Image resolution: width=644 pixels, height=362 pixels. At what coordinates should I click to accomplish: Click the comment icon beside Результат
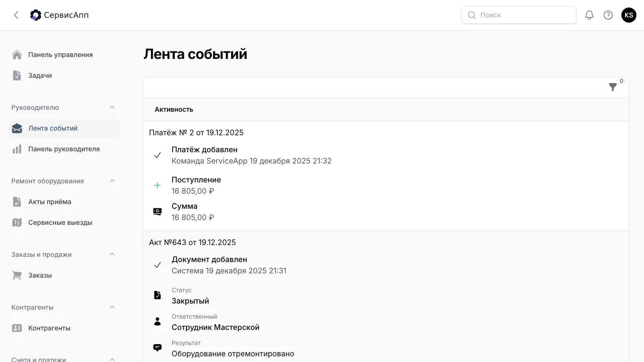tap(157, 348)
